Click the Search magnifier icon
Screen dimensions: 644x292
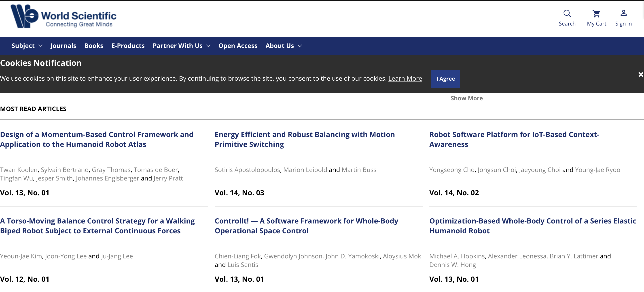pyautogui.click(x=567, y=13)
